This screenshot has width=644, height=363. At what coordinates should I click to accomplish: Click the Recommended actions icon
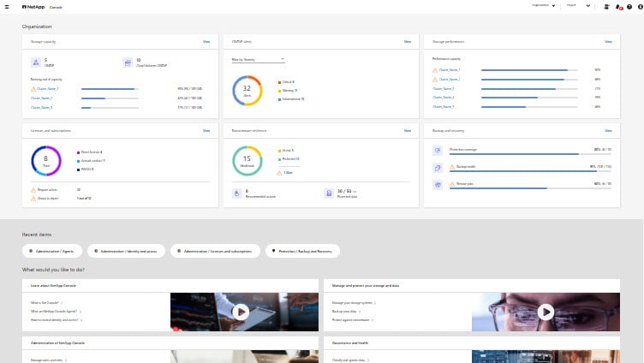click(x=237, y=193)
